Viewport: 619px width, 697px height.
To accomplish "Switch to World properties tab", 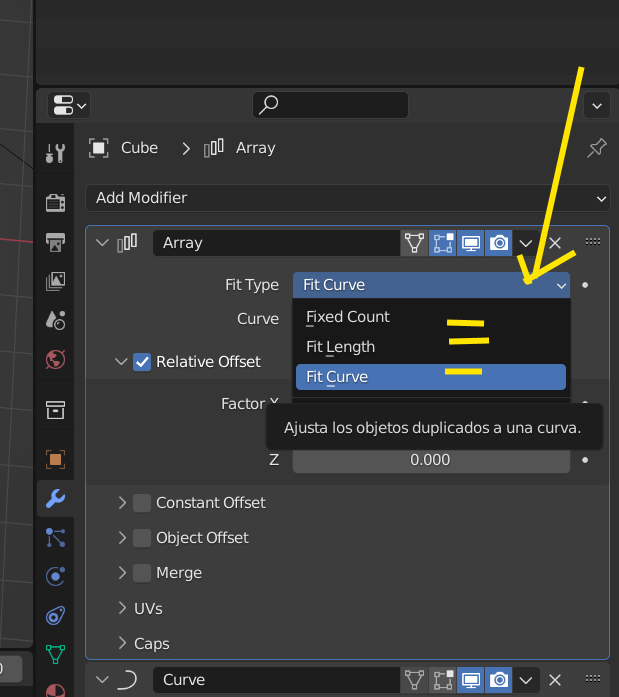I will (56, 360).
